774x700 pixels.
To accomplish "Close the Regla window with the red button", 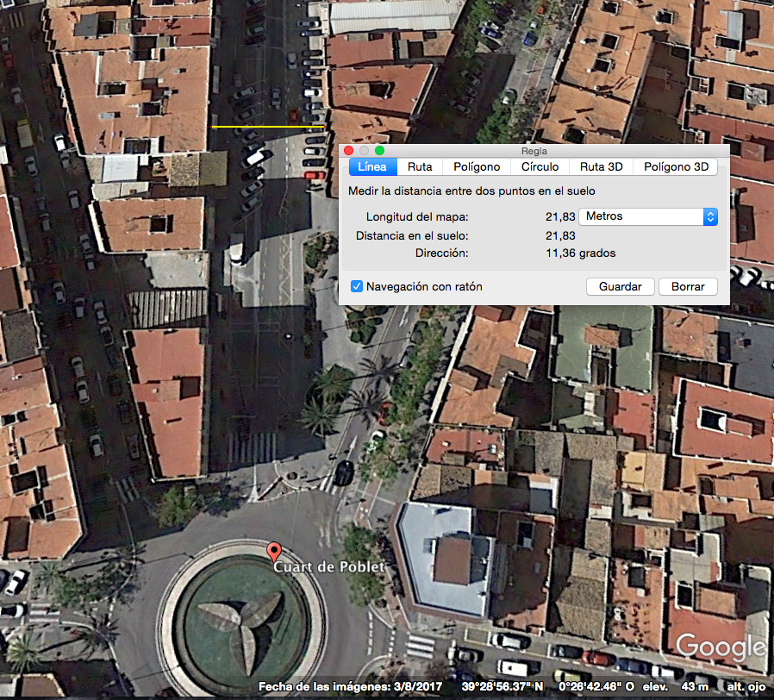I will pos(348,151).
